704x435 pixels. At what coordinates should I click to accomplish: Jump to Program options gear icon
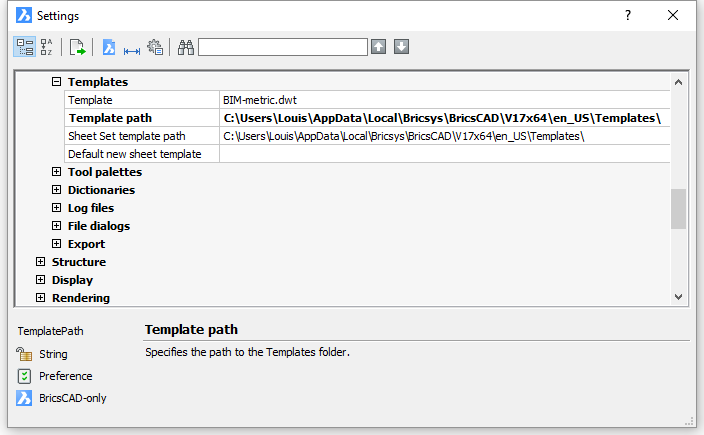[x=155, y=47]
